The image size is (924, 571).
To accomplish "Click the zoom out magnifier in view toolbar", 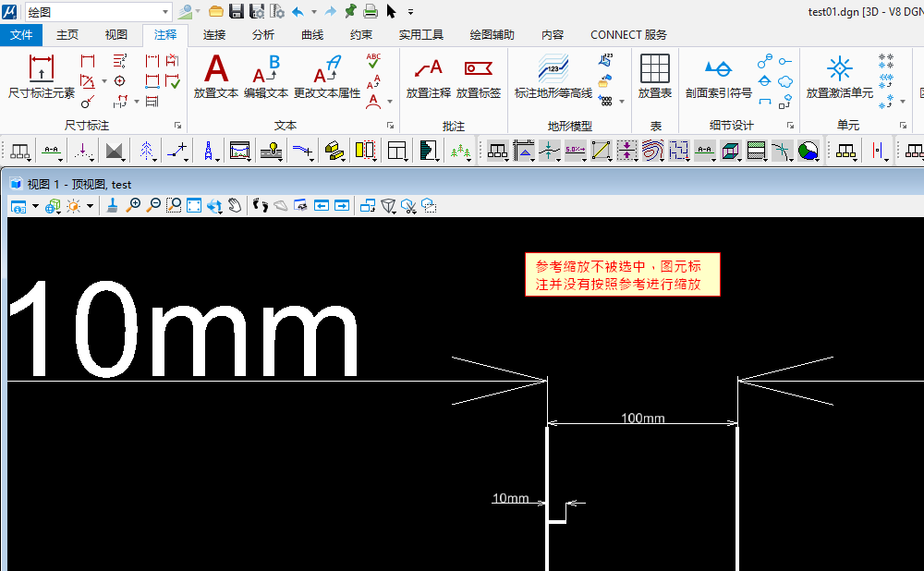I will tap(153, 205).
